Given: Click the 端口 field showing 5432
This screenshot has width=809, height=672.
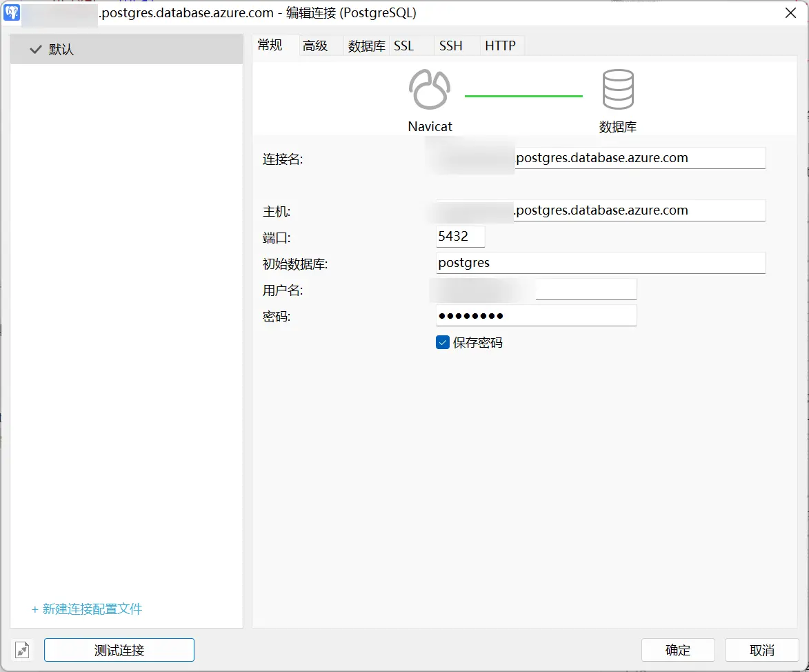Looking at the screenshot, I should 460,237.
